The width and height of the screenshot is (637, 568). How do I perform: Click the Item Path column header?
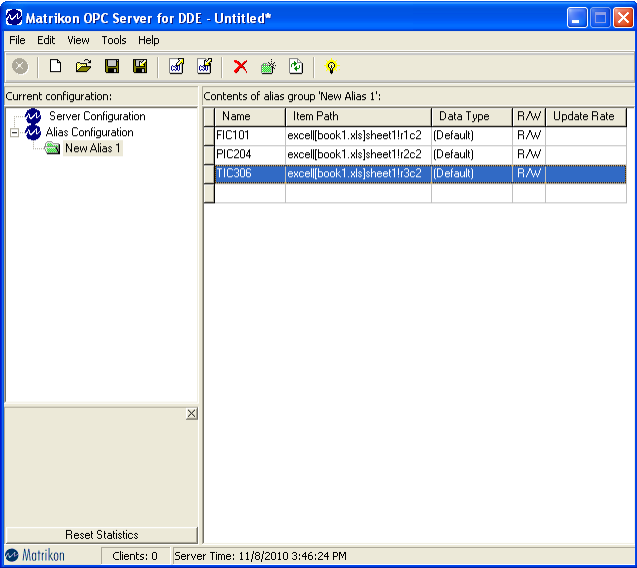tap(358, 117)
